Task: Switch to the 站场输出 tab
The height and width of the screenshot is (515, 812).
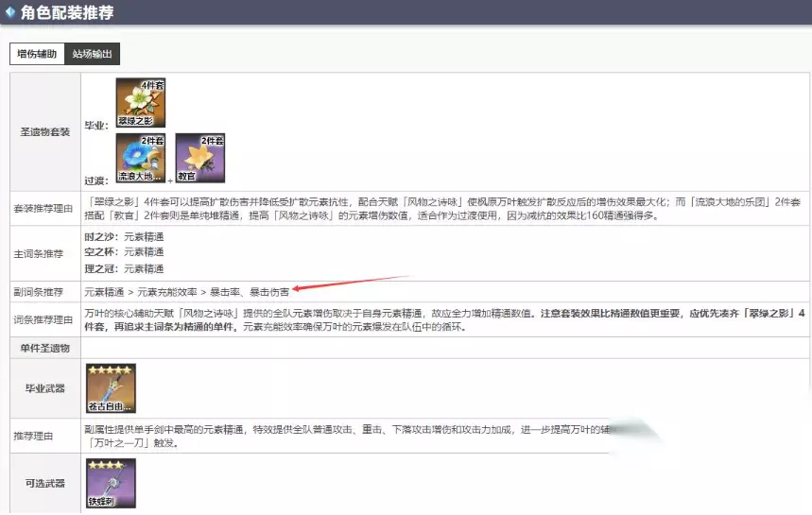Action: click(x=93, y=54)
